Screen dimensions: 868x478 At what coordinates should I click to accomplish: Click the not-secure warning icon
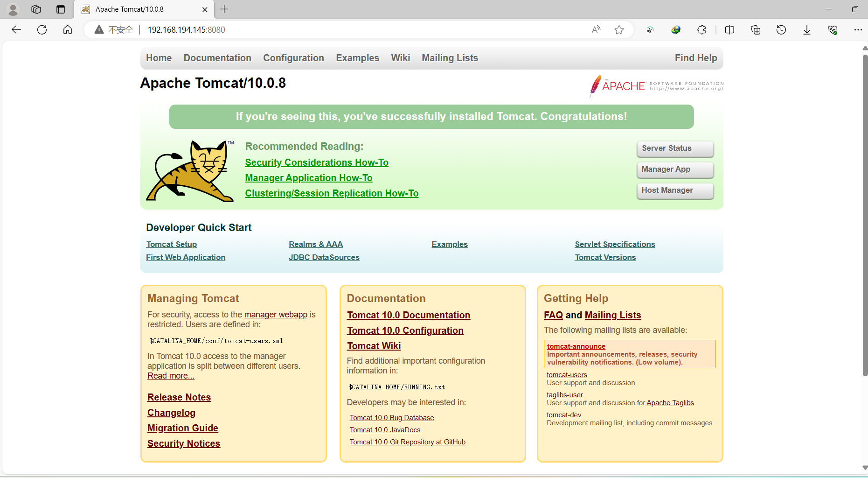(x=99, y=30)
